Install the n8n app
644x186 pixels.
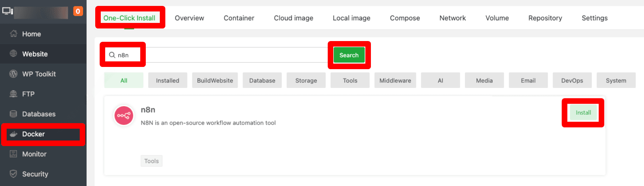point(583,112)
